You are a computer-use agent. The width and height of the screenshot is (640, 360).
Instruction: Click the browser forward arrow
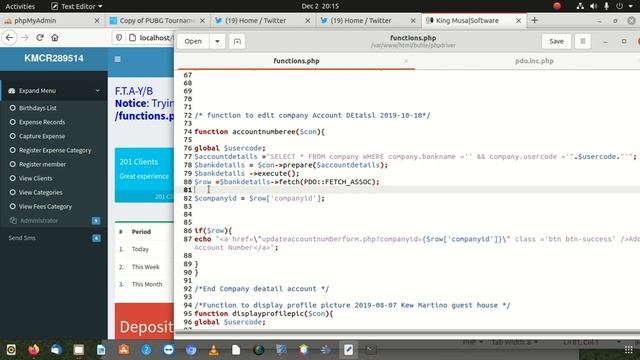click(24, 38)
